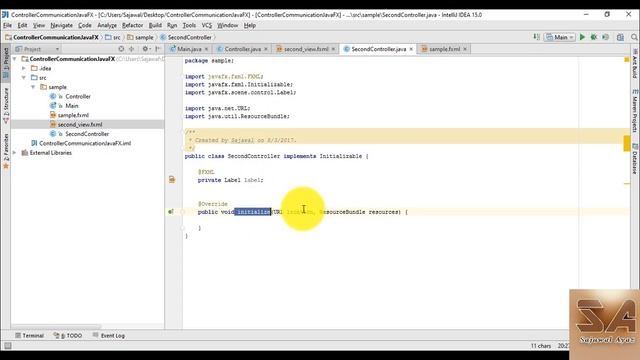This screenshot has height=360, width=640.
Task: Click Collapse All icon in Project panel
Action: (131, 49)
